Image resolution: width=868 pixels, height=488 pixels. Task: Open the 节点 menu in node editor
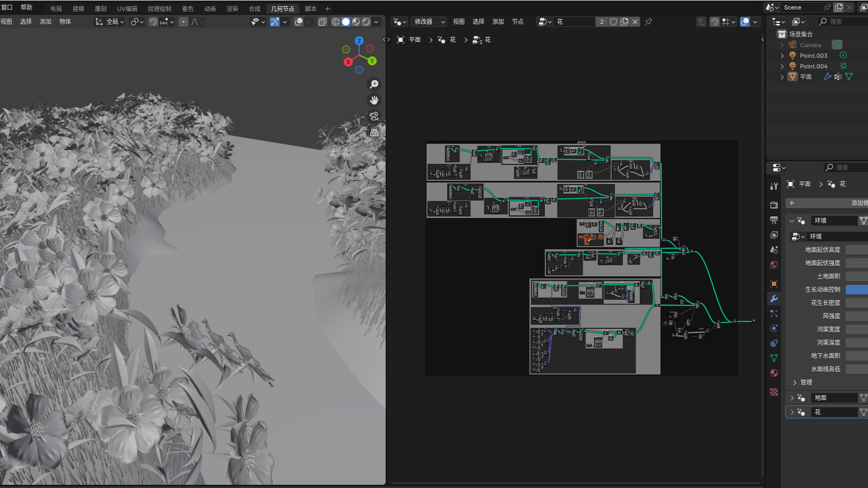pos(517,22)
